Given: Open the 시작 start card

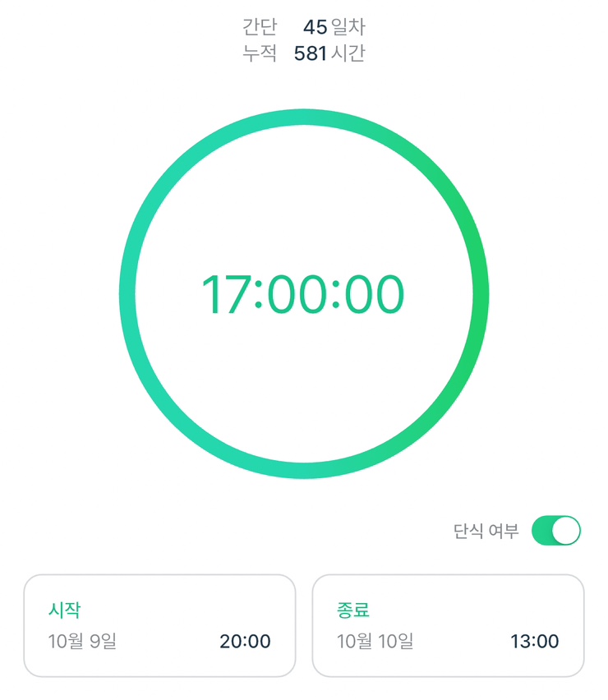Looking at the screenshot, I should (x=159, y=624).
